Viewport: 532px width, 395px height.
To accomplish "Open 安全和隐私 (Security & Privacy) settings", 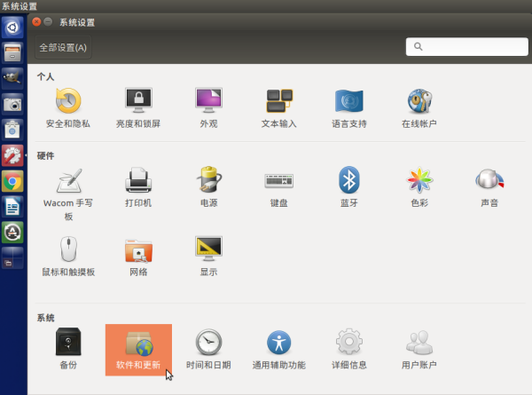I will (x=68, y=108).
